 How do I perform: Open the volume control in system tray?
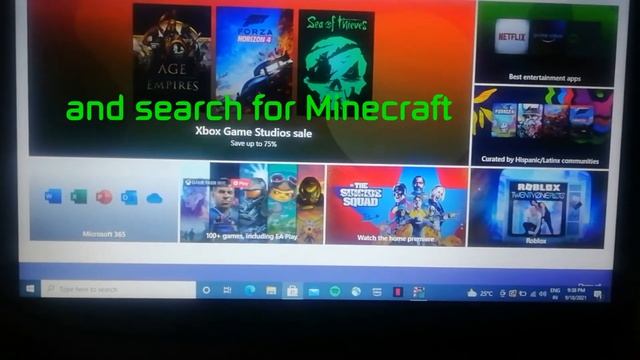pyautogui.click(x=543, y=294)
